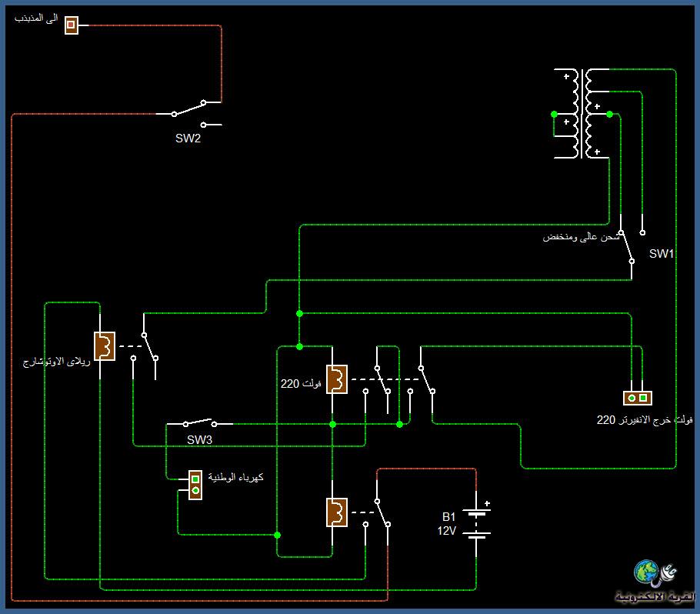Select the oscillator terminal connector at top left
The height and width of the screenshot is (614, 700).
coord(72,25)
